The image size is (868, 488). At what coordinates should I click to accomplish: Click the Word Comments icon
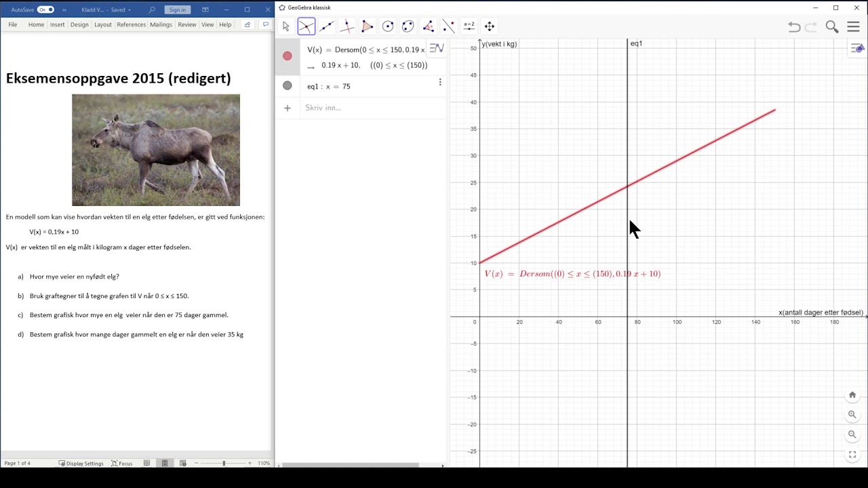266,24
